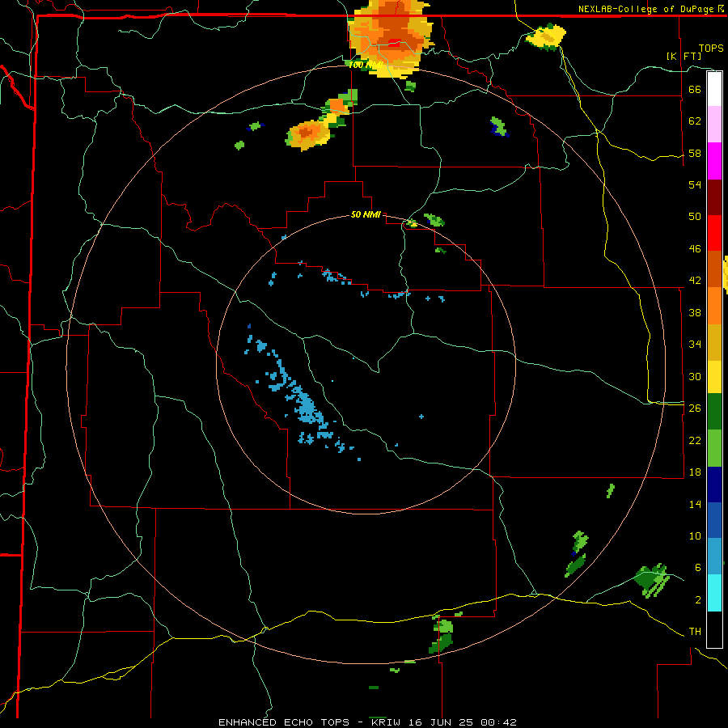
Task: Select the dark red legend swatch
Action: coord(714,197)
